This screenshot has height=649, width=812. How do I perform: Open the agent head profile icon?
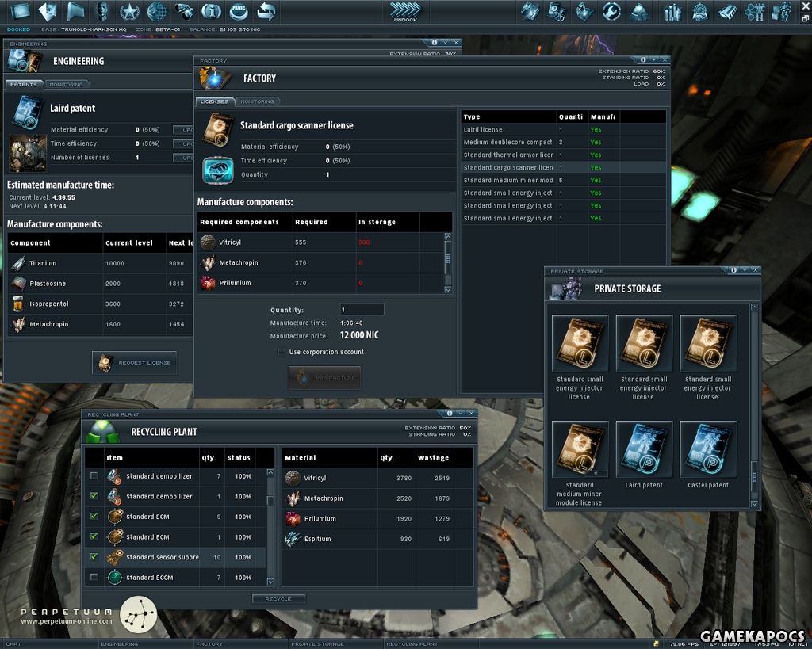tap(102, 11)
